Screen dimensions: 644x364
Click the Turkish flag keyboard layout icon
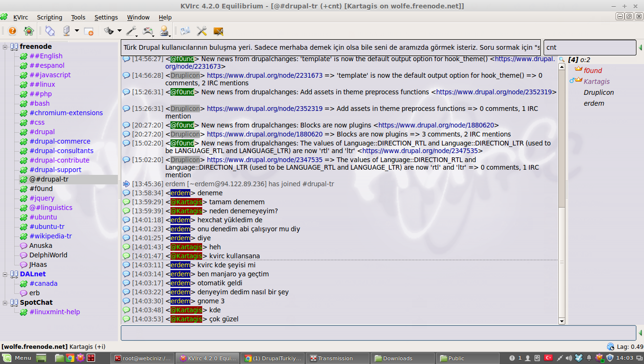[549, 358]
